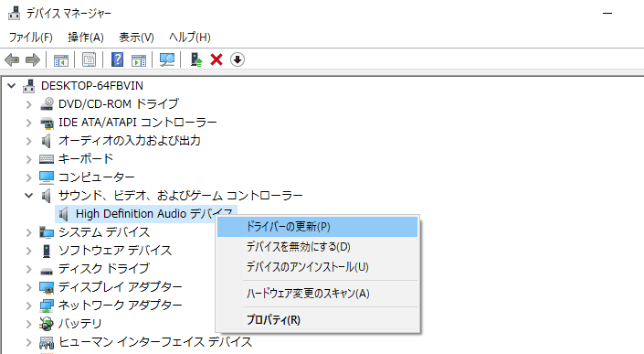Click the DVD/CD-ROM drive icon
The image size is (644, 354).
click(47, 103)
